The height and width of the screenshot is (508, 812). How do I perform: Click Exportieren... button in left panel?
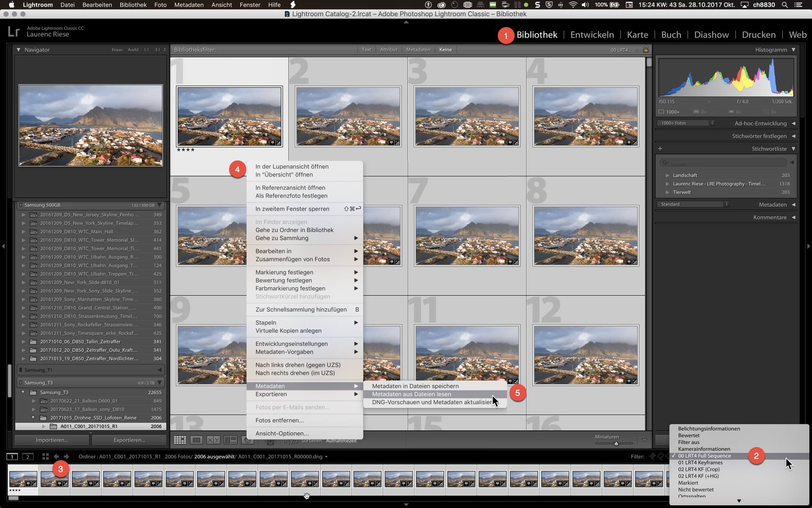[129, 440]
